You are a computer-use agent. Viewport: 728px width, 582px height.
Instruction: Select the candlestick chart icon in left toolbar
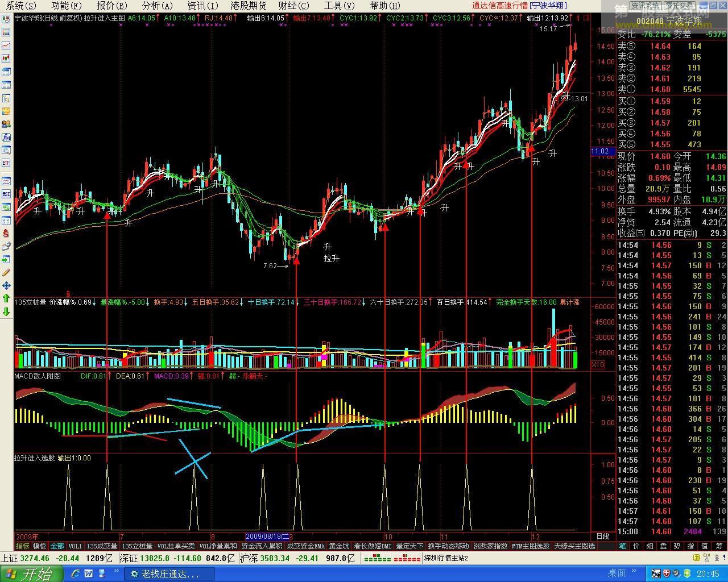point(6,58)
